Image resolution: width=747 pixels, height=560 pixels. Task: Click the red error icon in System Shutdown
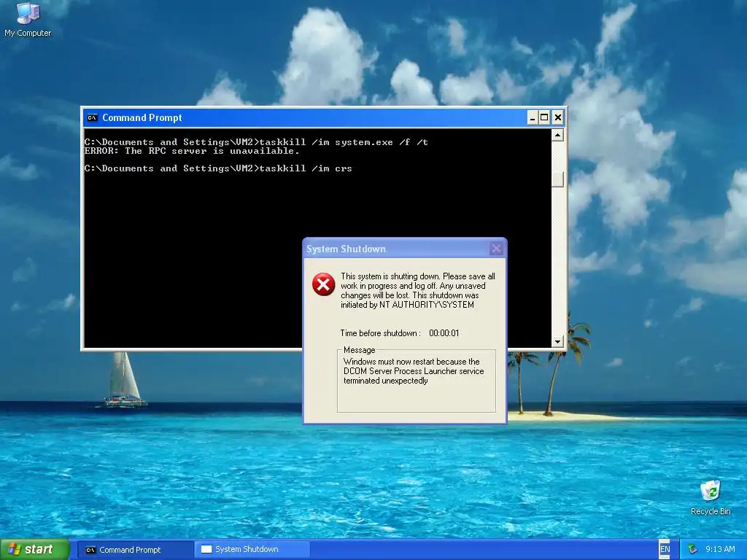323,284
